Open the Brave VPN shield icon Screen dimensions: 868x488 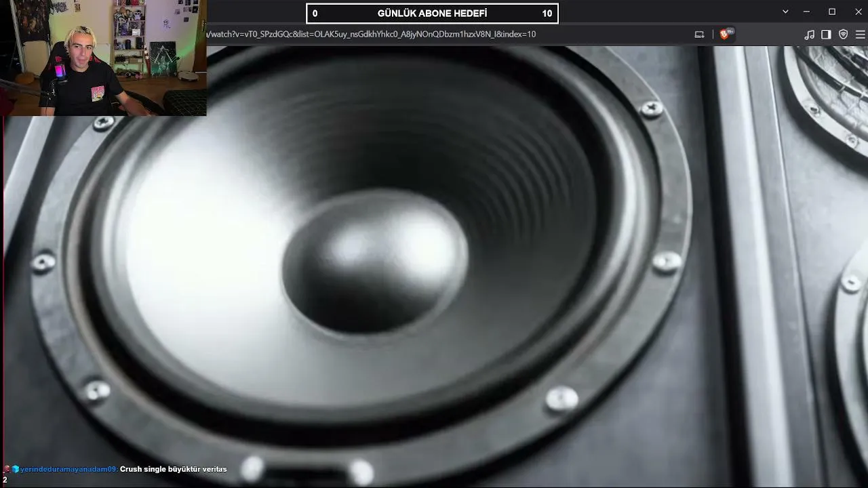click(844, 35)
